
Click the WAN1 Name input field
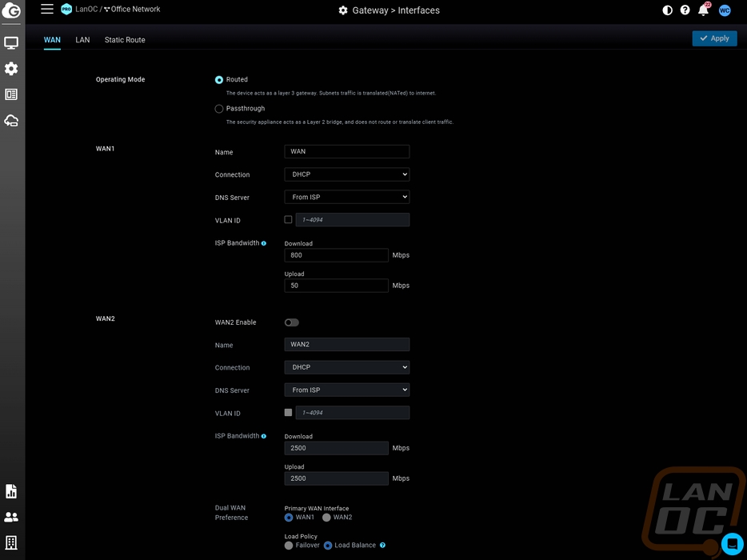(x=347, y=151)
